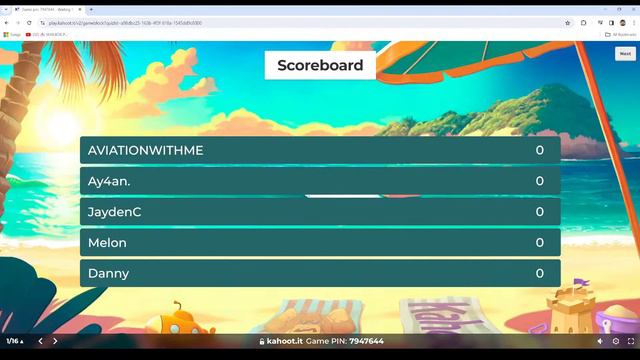The height and width of the screenshot is (360, 640).
Task: Click the Ay4an. scoreboard row
Action: click(x=320, y=181)
